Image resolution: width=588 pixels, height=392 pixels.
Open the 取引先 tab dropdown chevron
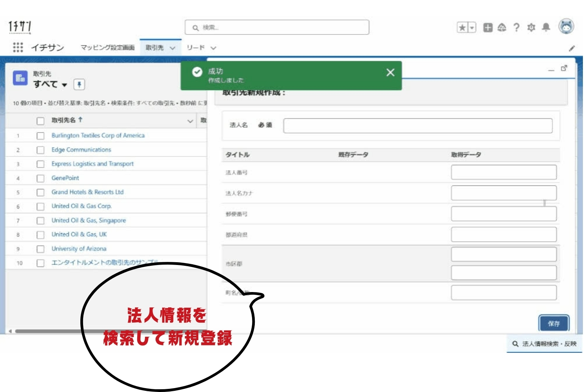(x=172, y=48)
